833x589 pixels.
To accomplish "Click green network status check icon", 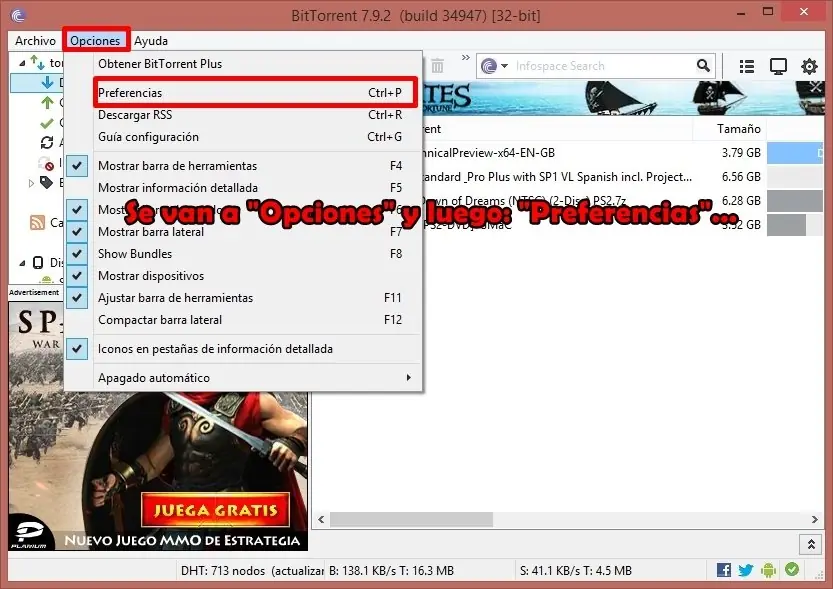I will pyautogui.click(x=792, y=569).
